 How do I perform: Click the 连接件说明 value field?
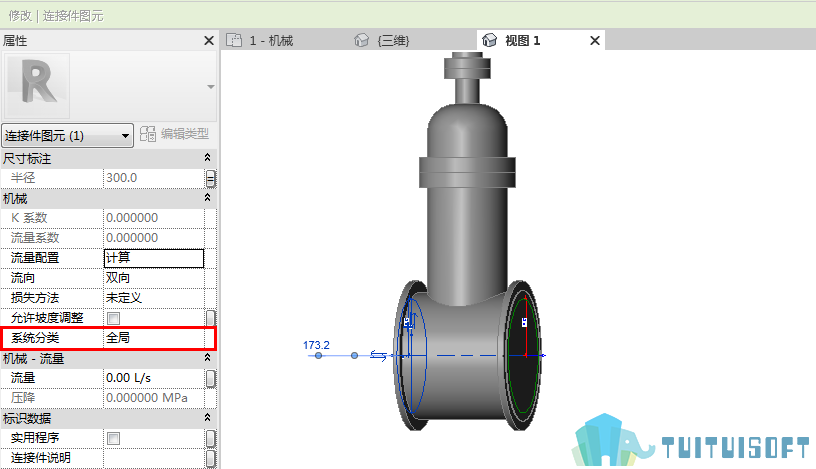coord(154,458)
